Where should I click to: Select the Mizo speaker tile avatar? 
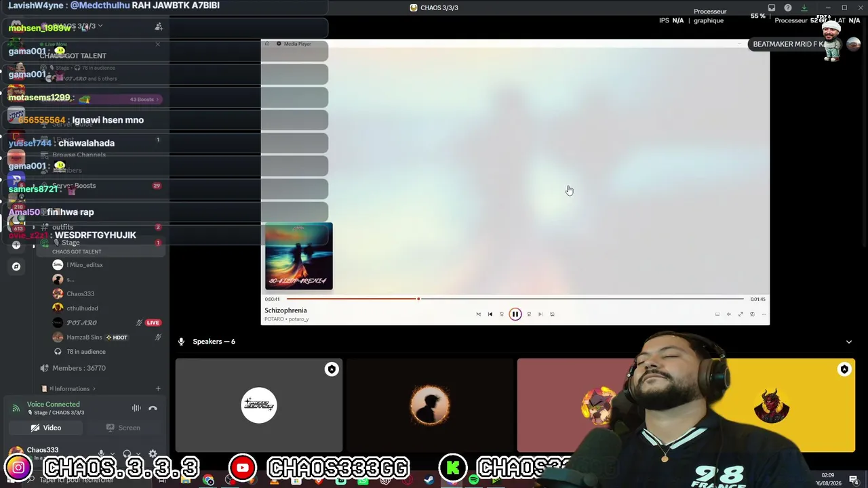pos(259,405)
